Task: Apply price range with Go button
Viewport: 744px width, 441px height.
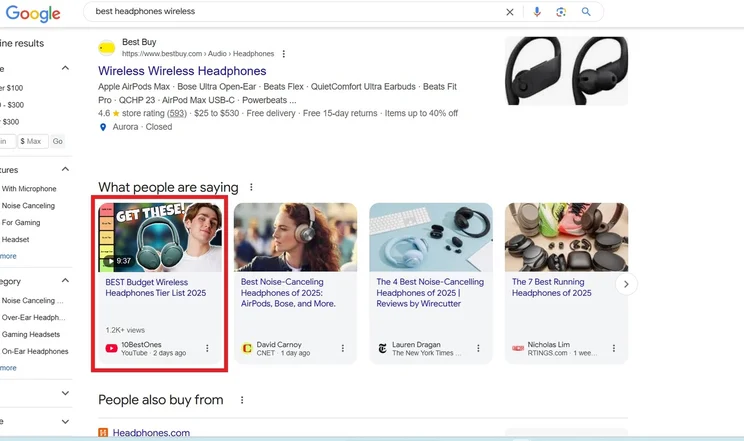Action: pyautogui.click(x=57, y=141)
